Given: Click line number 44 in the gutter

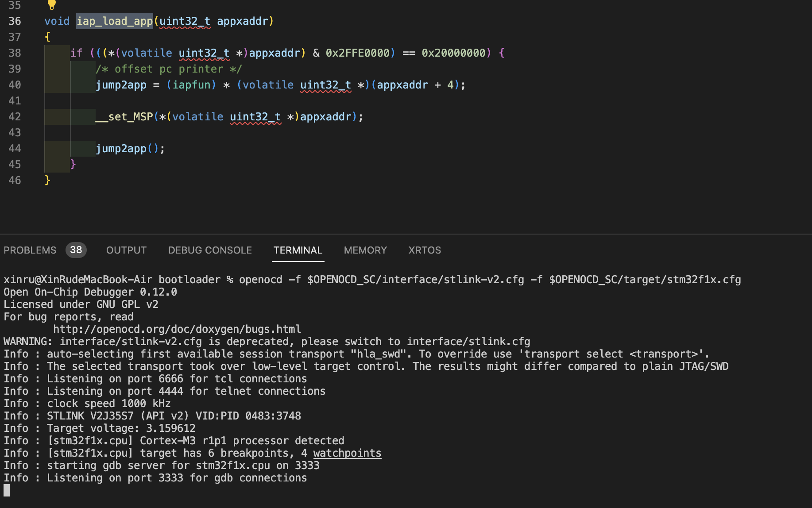Looking at the screenshot, I should pos(15,149).
